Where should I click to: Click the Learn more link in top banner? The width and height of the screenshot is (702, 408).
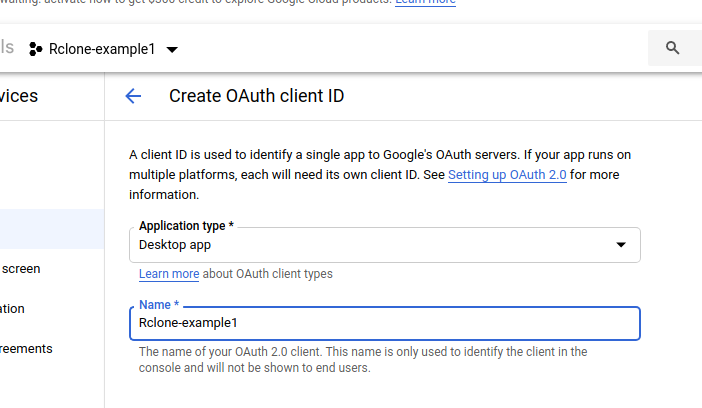click(425, 2)
